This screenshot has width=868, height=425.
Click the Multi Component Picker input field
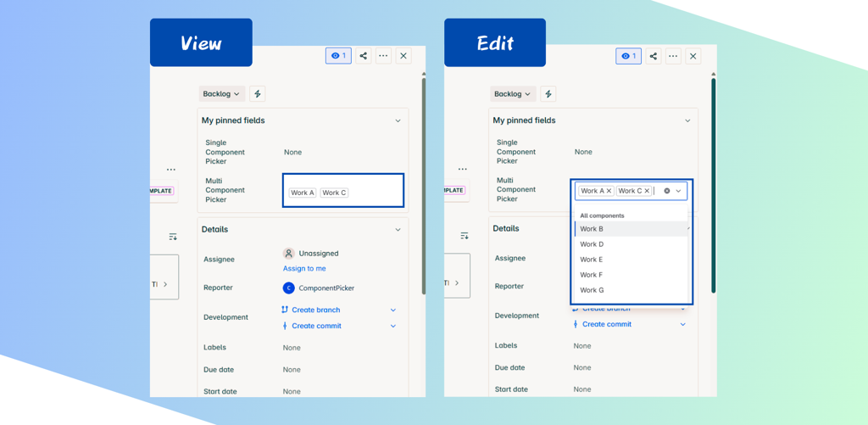pyautogui.click(x=631, y=191)
